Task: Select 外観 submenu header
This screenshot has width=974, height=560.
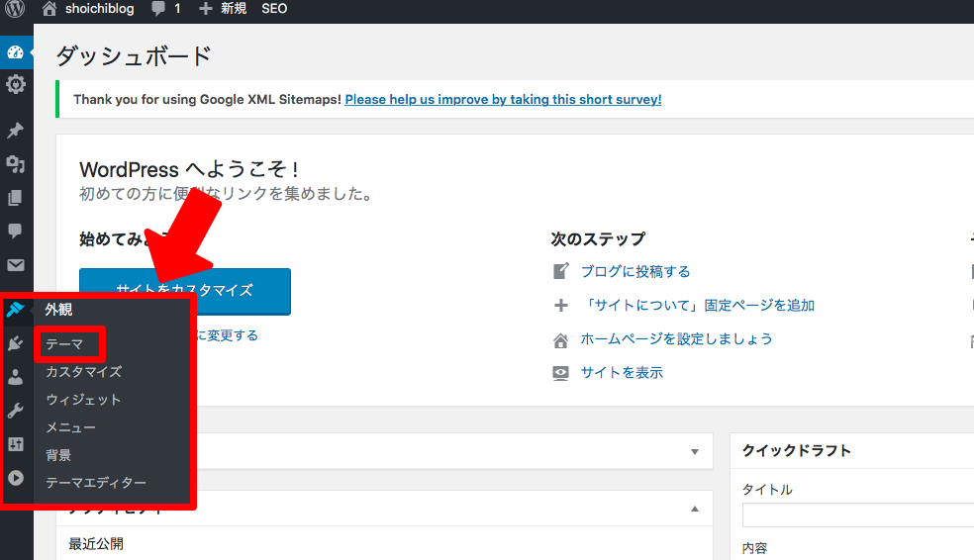Action: coord(58,309)
